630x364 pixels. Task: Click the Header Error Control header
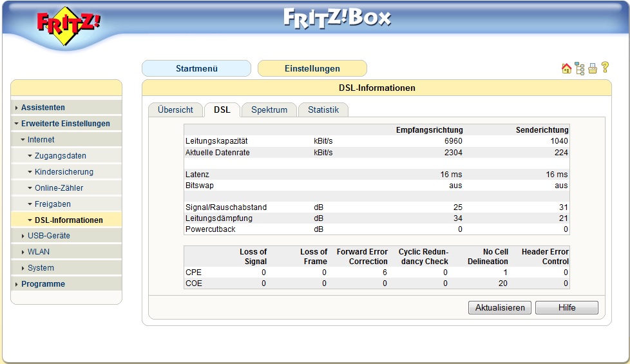click(x=545, y=256)
